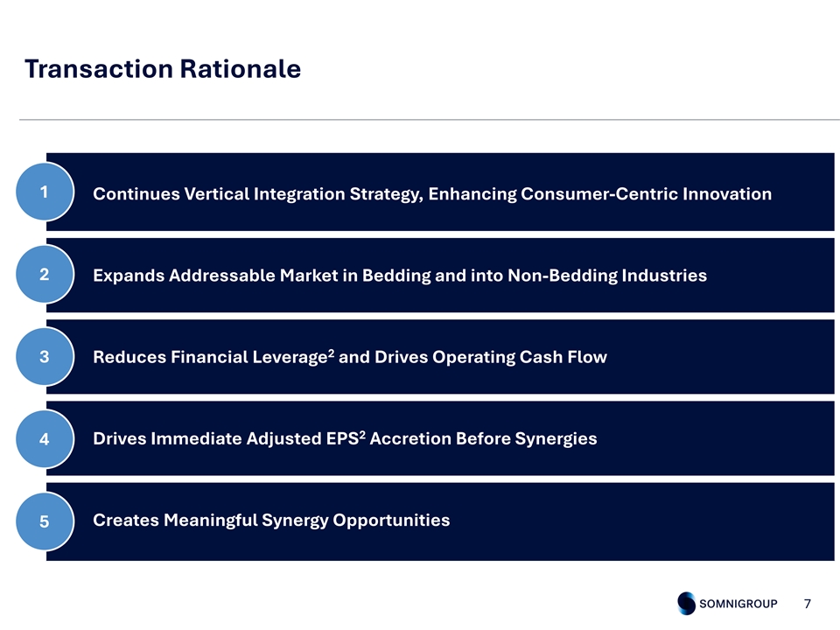This screenshot has height=630, width=840.
Task: Click the Continues Vertical Integration Strategy banner
Action: click(x=440, y=192)
